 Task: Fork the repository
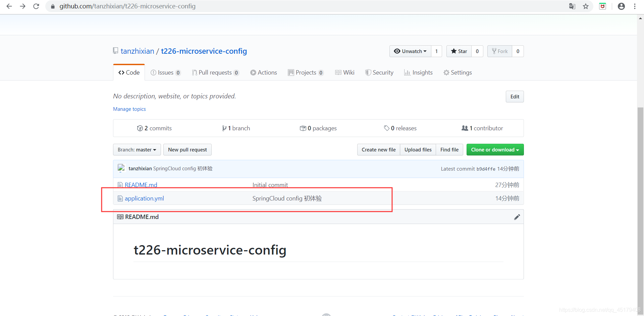point(500,51)
